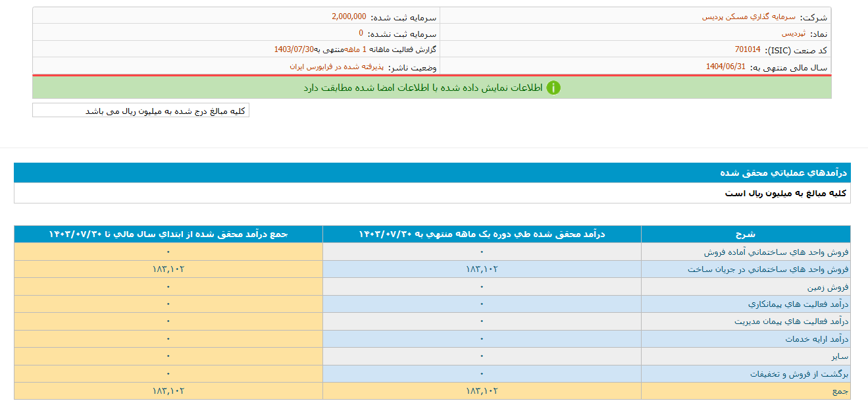Screen dimensions: 868x405
Task: Click company name سرمایه گذاری مسکن پردیس
Action: click(x=748, y=17)
